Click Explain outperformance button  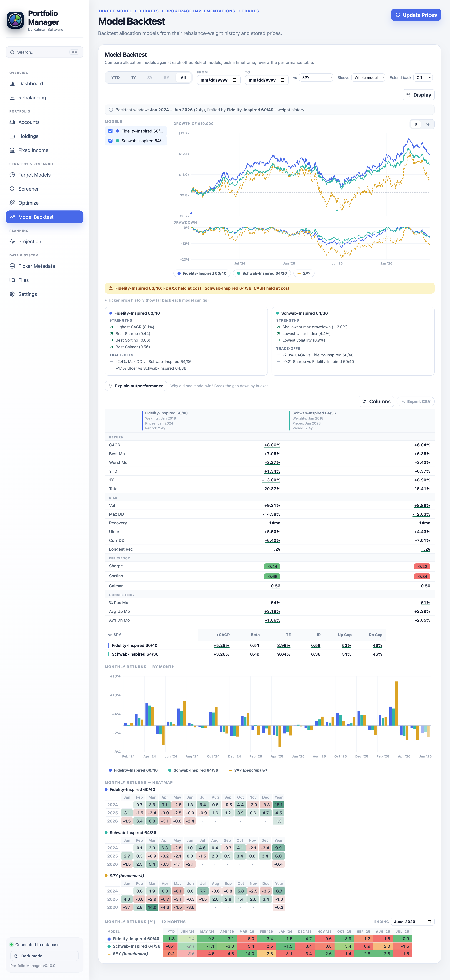coord(136,386)
